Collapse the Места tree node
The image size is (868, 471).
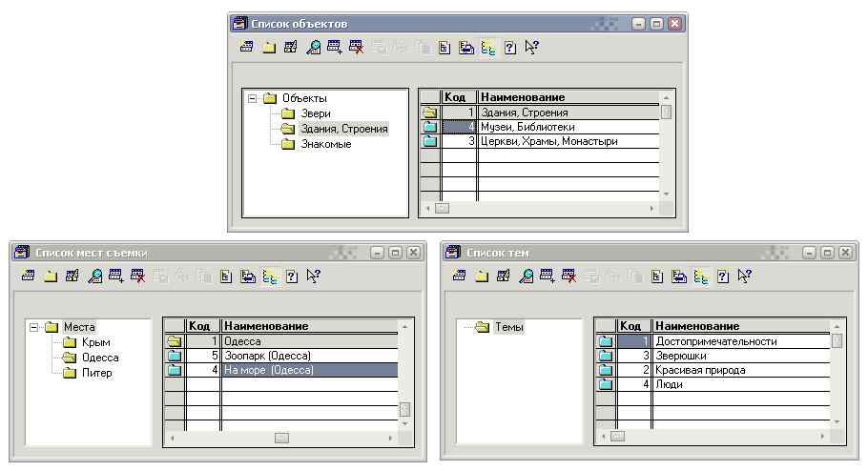[33, 327]
